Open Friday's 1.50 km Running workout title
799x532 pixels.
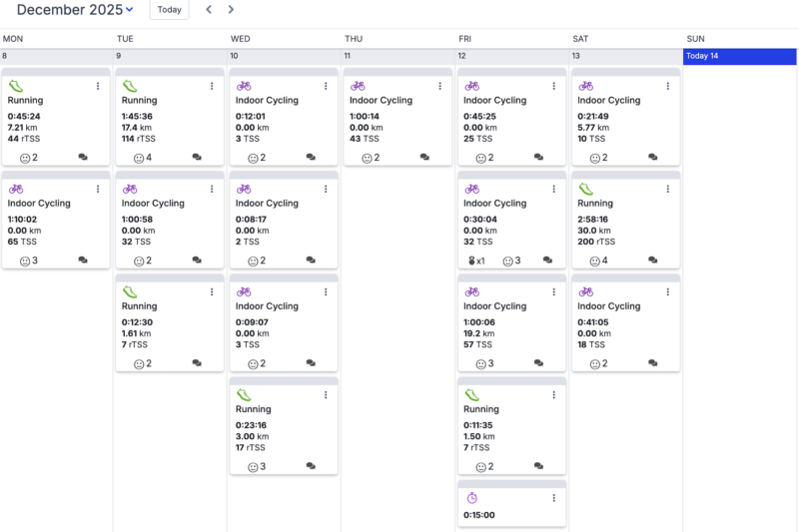tap(481, 409)
